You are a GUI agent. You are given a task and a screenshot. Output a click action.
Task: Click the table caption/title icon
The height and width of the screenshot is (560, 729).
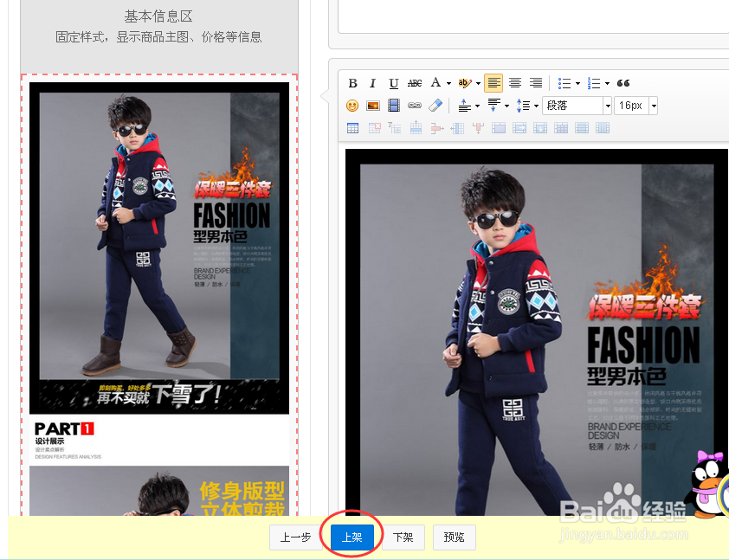tap(394, 128)
